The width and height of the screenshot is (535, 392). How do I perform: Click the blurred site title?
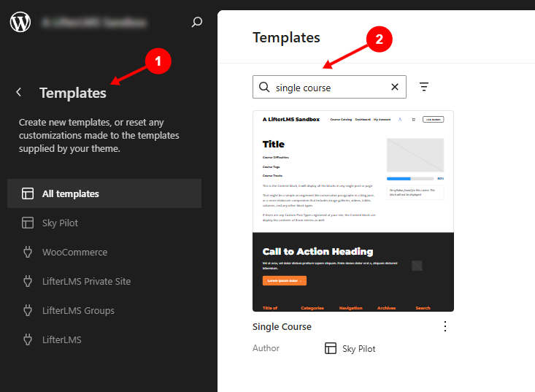point(94,23)
